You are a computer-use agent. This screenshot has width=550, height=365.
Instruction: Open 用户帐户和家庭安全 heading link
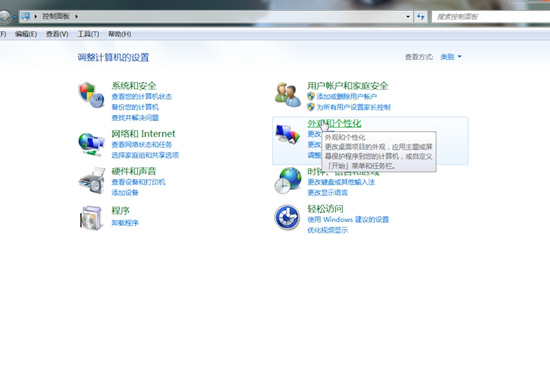pos(348,86)
